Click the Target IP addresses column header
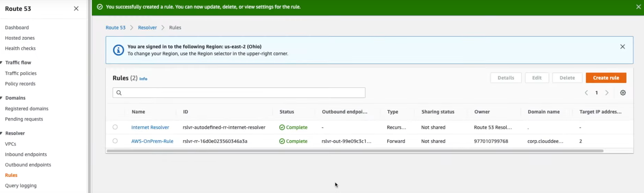 [600, 112]
